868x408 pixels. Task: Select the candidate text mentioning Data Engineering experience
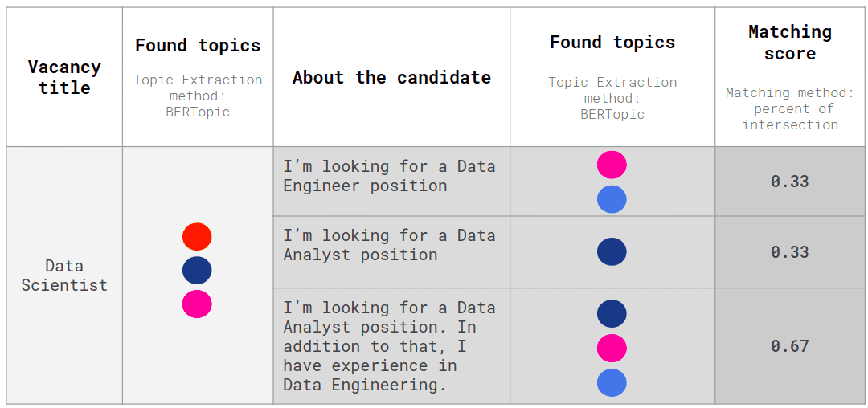tap(389, 346)
